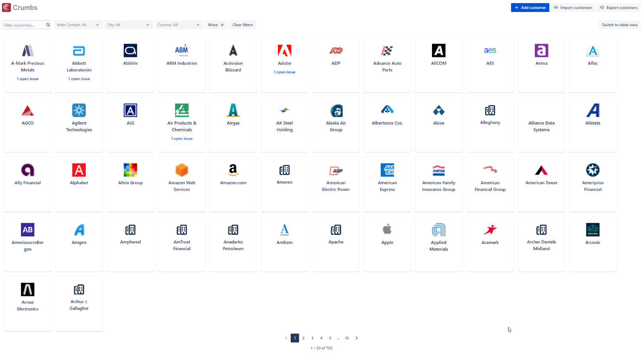Clear filters button click
The image size is (644, 357).
[x=243, y=25]
